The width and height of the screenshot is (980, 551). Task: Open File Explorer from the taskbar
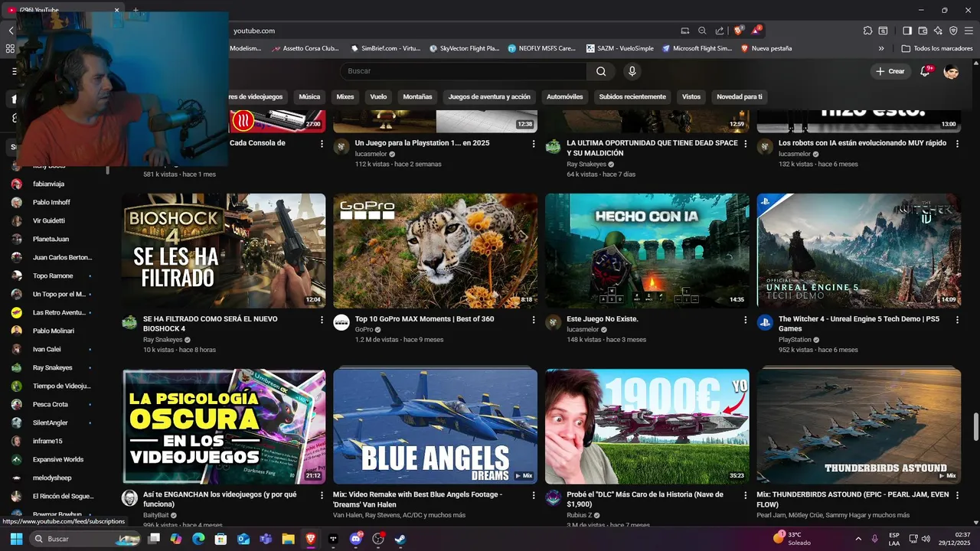coord(288,539)
